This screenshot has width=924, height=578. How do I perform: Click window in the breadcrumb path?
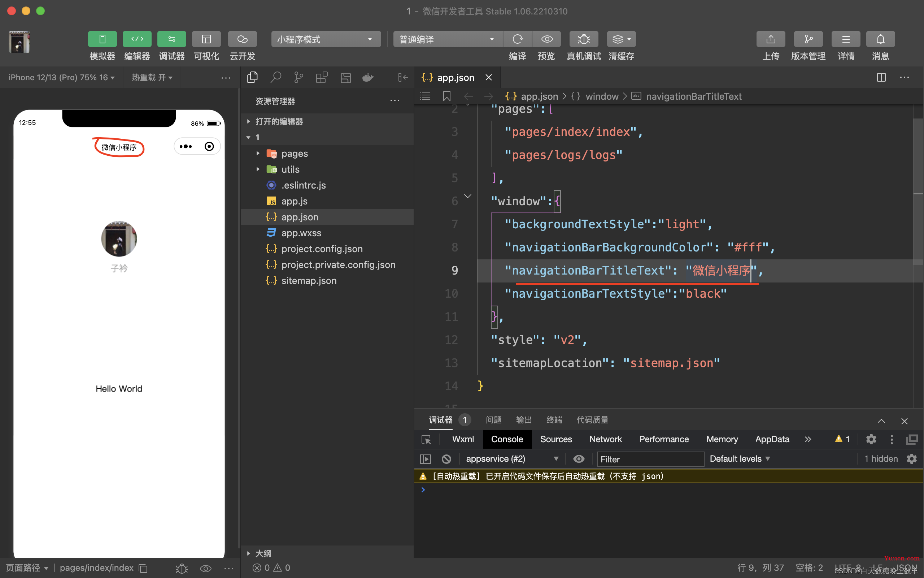click(602, 96)
